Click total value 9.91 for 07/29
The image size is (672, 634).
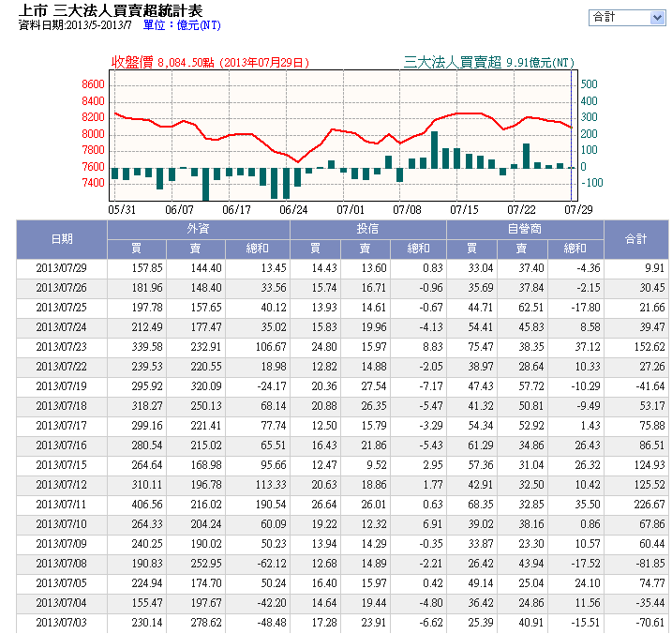tap(654, 268)
